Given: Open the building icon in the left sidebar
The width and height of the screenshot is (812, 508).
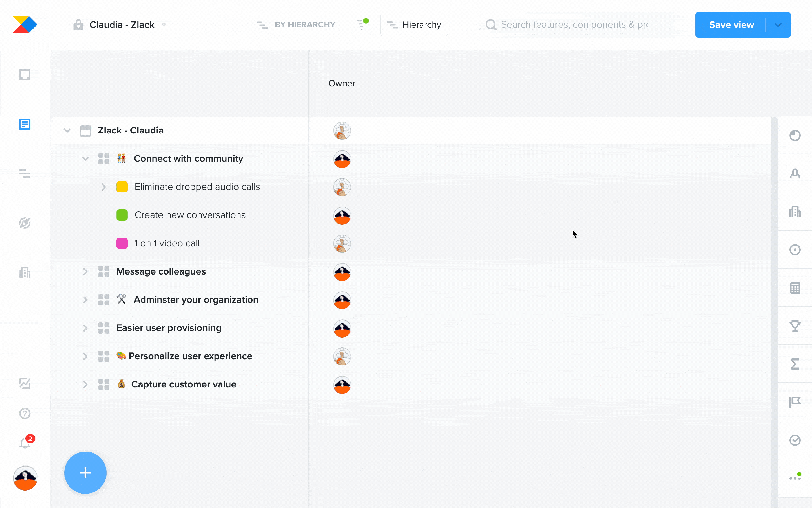Looking at the screenshot, I should [x=25, y=272].
